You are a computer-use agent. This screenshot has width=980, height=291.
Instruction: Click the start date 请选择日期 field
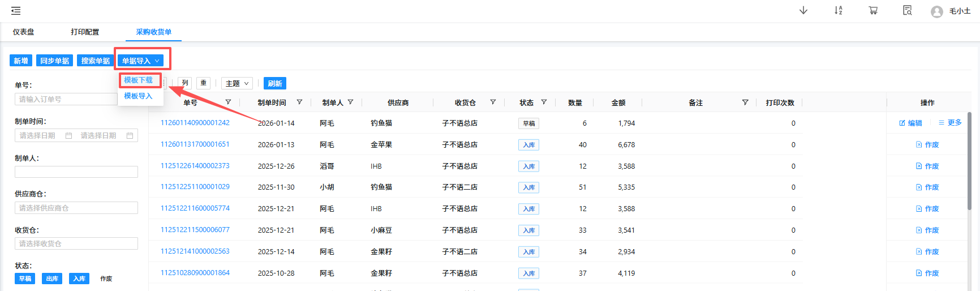point(37,136)
